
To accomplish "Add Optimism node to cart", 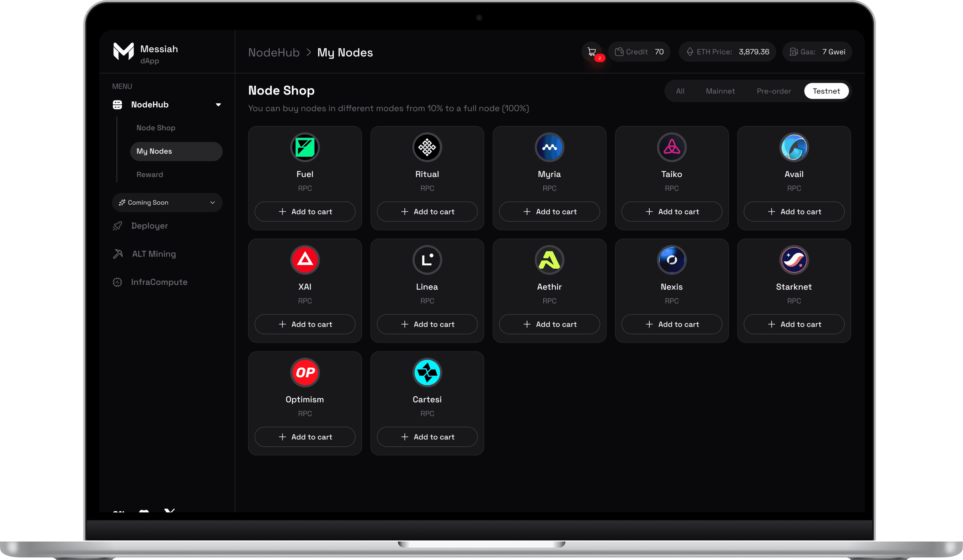I will pyautogui.click(x=304, y=437).
